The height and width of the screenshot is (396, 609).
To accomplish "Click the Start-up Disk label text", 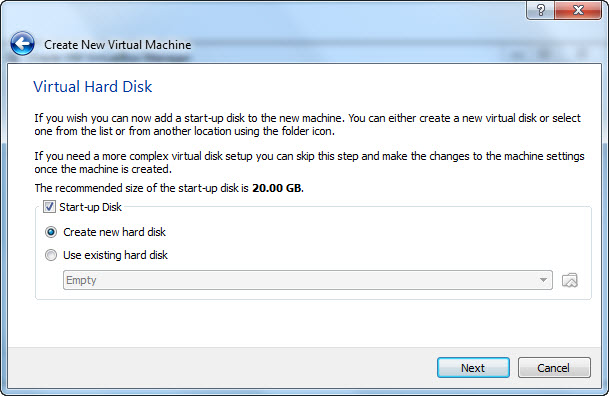I will pyautogui.click(x=90, y=207).
